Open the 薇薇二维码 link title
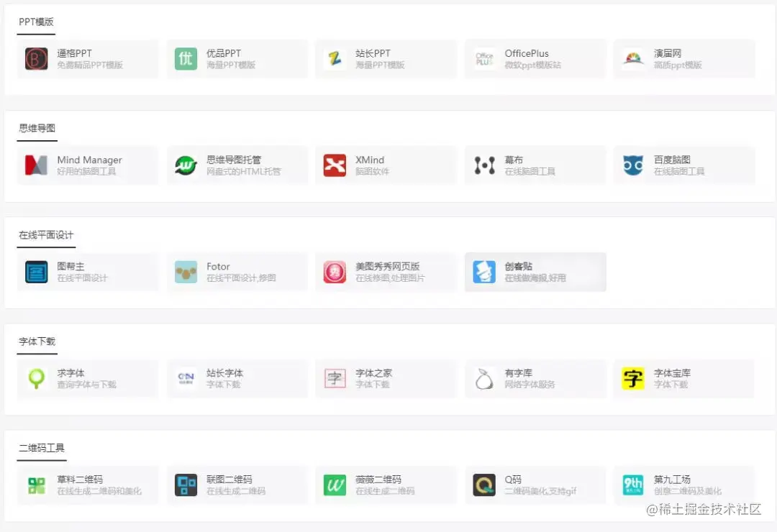Image resolution: width=777 pixels, height=532 pixels. pyautogui.click(x=378, y=480)
